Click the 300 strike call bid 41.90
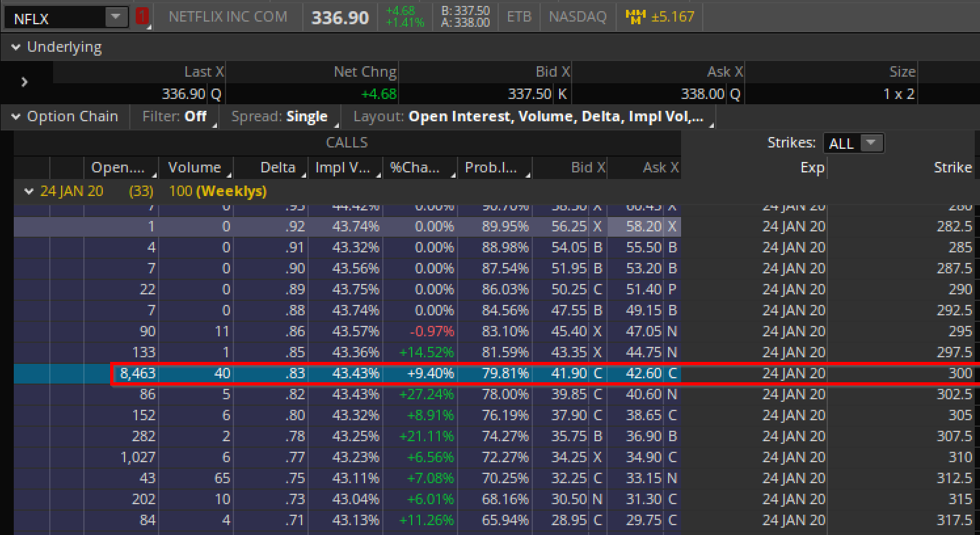 pyautogui.click(x=569, y=374)
